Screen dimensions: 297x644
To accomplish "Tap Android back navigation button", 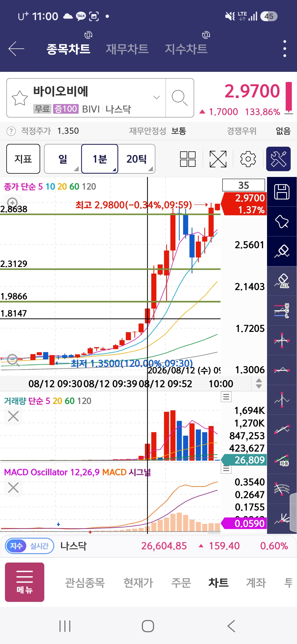I will pos(231,626).
